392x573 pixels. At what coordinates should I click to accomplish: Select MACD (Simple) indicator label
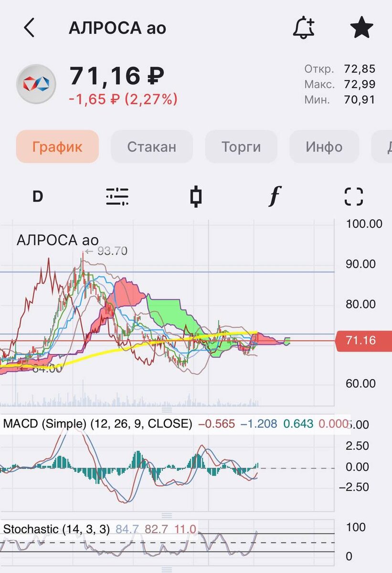97,424
